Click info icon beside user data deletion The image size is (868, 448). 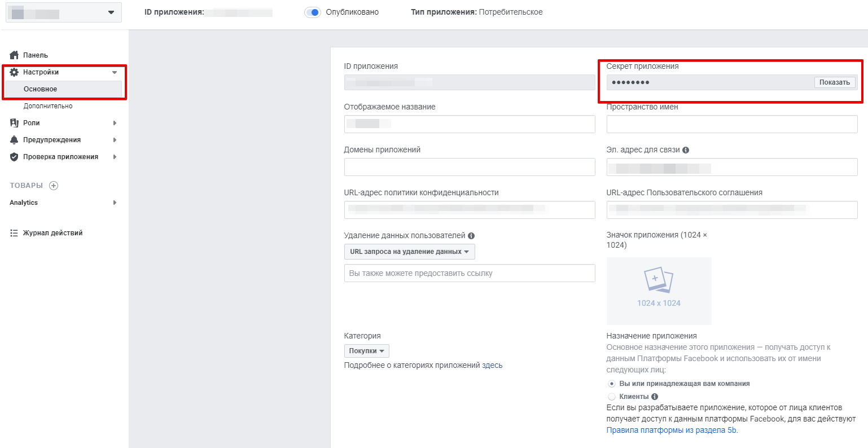471,236
